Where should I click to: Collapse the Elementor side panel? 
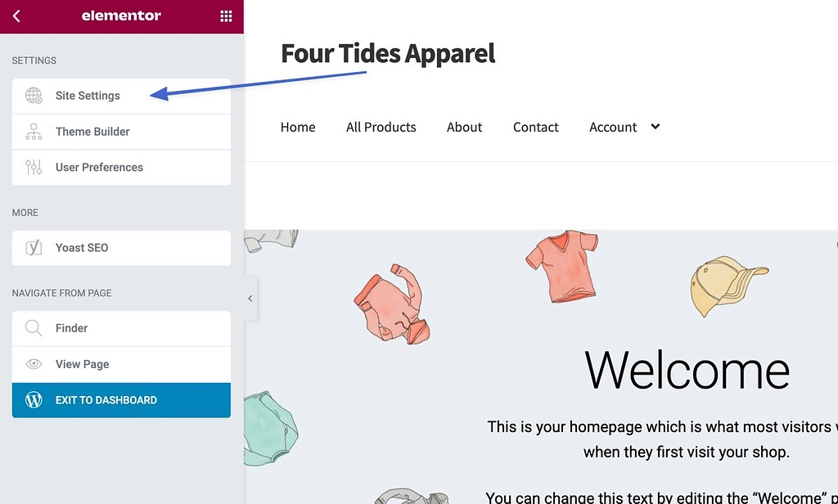coord(250,299)
